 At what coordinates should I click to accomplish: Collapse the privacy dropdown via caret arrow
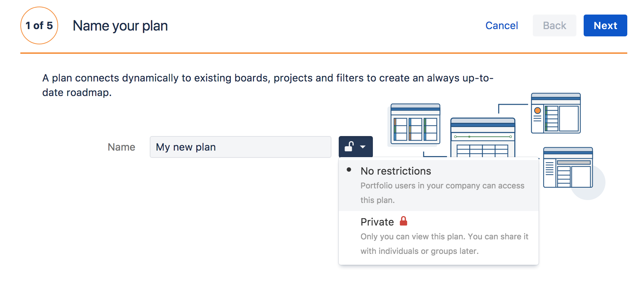click(x=363, y=147)
